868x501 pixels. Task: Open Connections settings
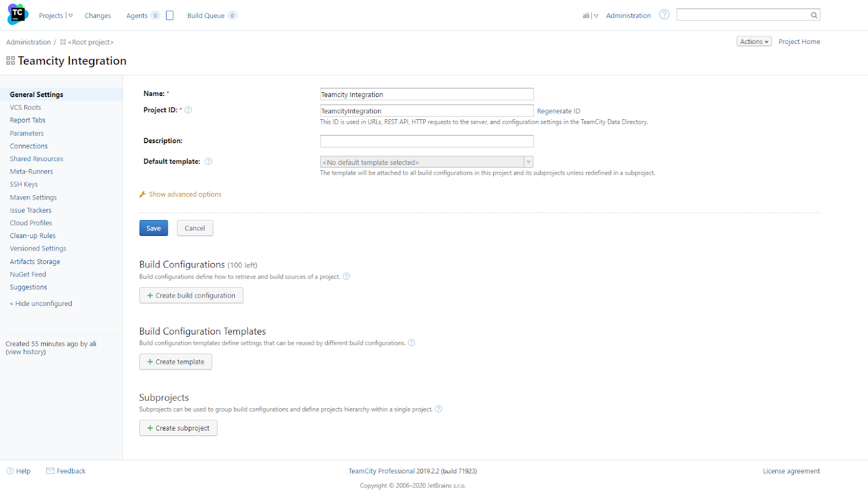[x=29, y=146]
